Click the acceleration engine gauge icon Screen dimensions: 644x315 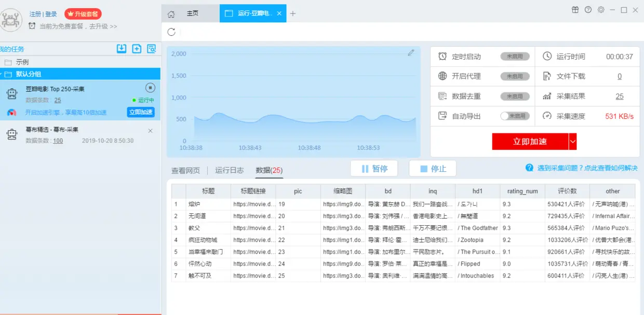pos(11,113)
